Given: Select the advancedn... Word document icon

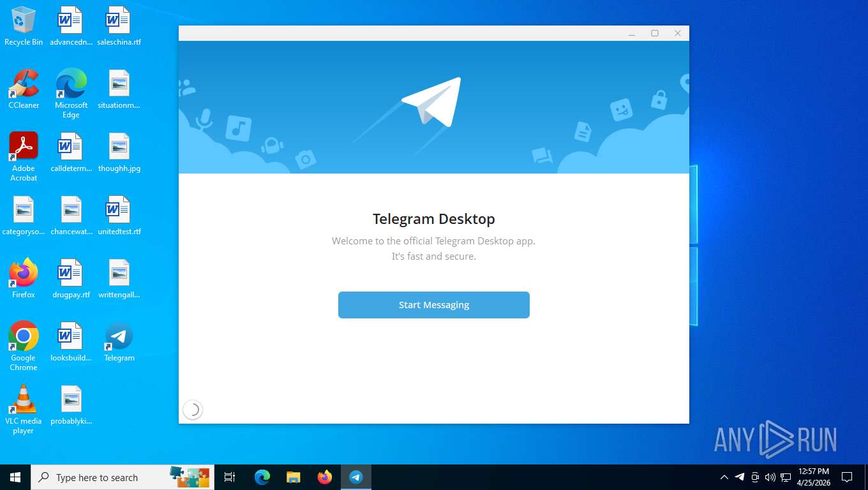Looking at the screenshot, I should click(x=71, y=27).
